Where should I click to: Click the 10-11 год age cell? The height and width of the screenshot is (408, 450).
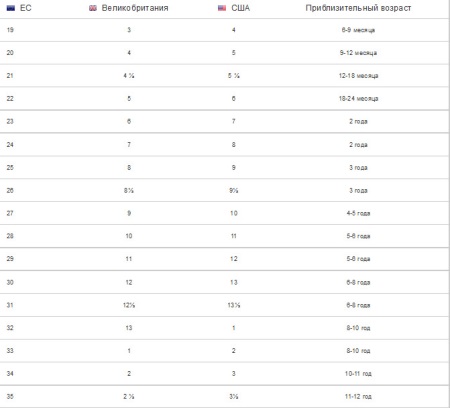[358, 374]
